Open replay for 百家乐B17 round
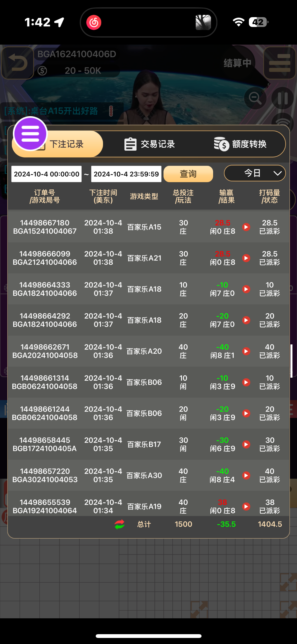Screen dimensions: 297x644 click(x=246, y=444)
